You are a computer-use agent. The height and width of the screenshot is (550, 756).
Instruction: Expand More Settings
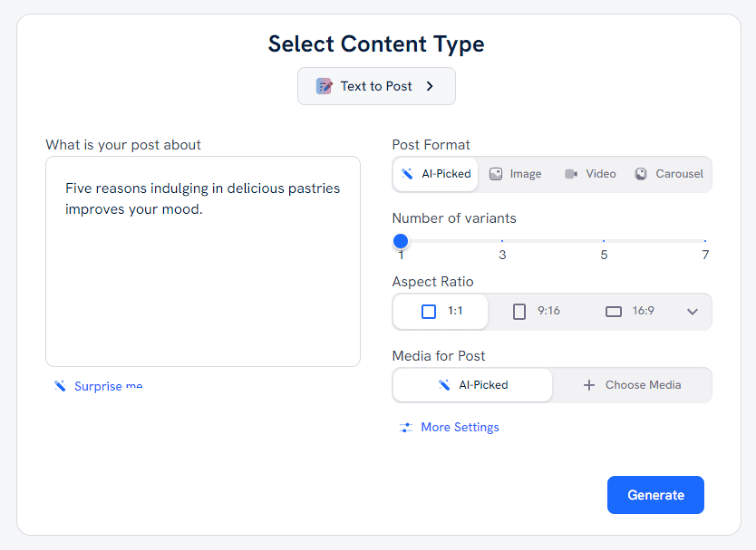click(460, 427)
